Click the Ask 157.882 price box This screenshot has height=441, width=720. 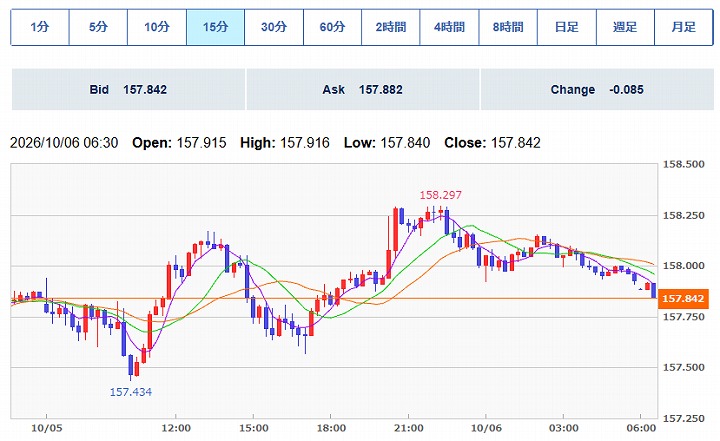363,89
